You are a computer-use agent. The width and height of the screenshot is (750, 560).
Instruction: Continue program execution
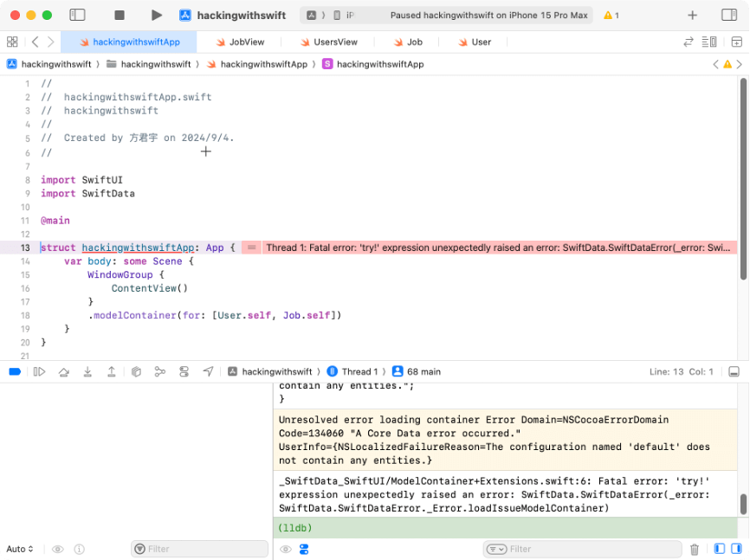39,371
